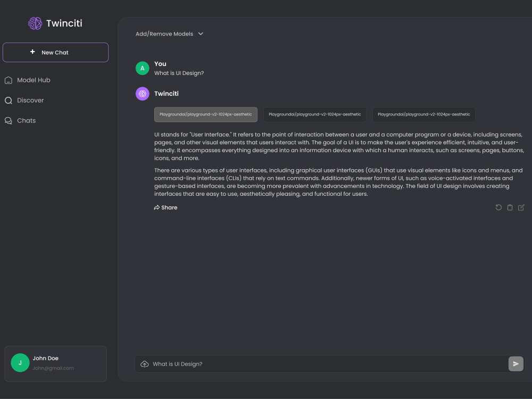Copy the response with the clipboard icon

[510, 207]
